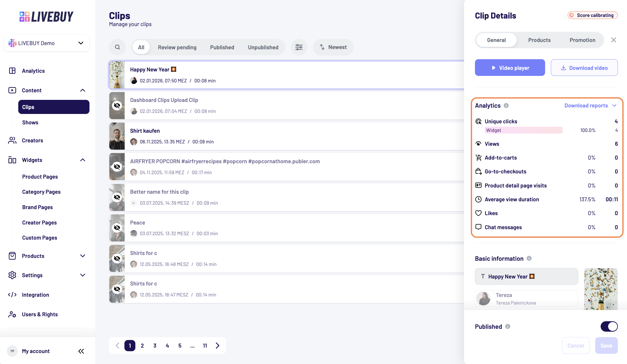627x364 pixels.
Task: Toggle visibility of Better name for this clip
Action: [117, 197]
